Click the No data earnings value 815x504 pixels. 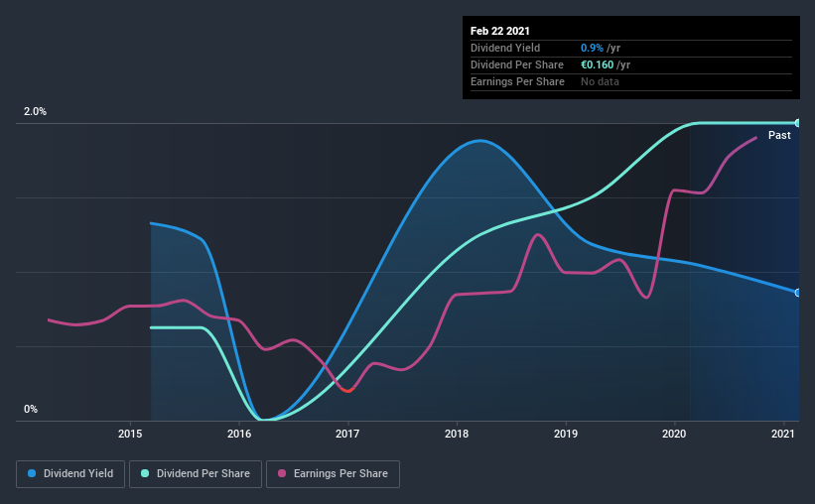coord(600,81)
